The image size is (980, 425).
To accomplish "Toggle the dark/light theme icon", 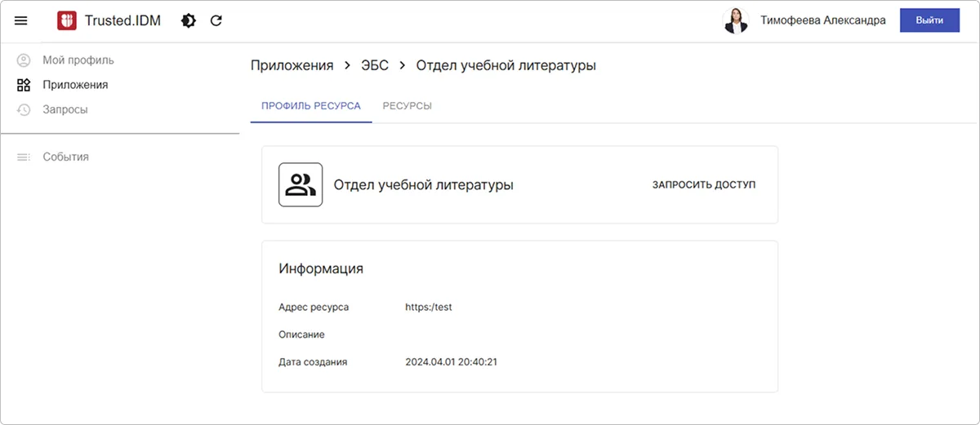I will pos(189,21).
